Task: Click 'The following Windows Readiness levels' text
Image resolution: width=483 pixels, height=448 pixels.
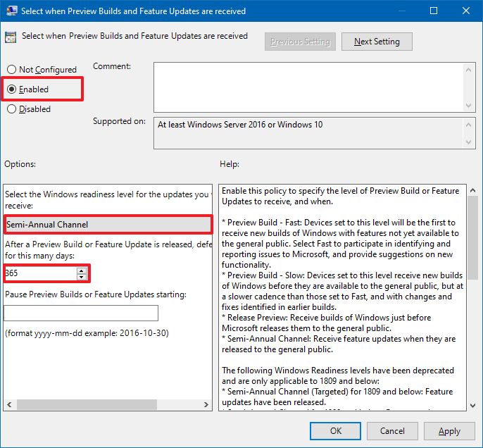Action: tap(338, 375)
